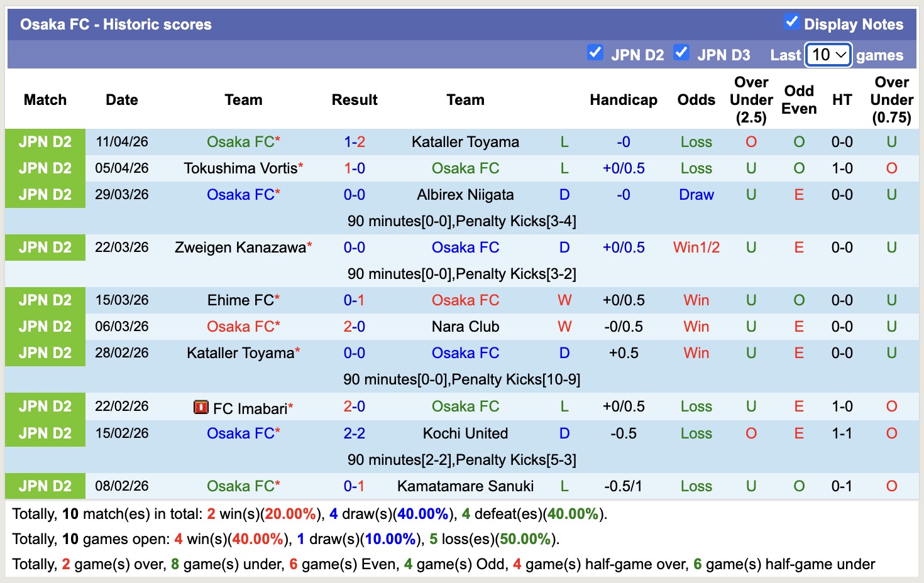Viewport: 924px width, 583px height.
Task: Open the Albirex Niigata team link
Action: tap(465, 194)
